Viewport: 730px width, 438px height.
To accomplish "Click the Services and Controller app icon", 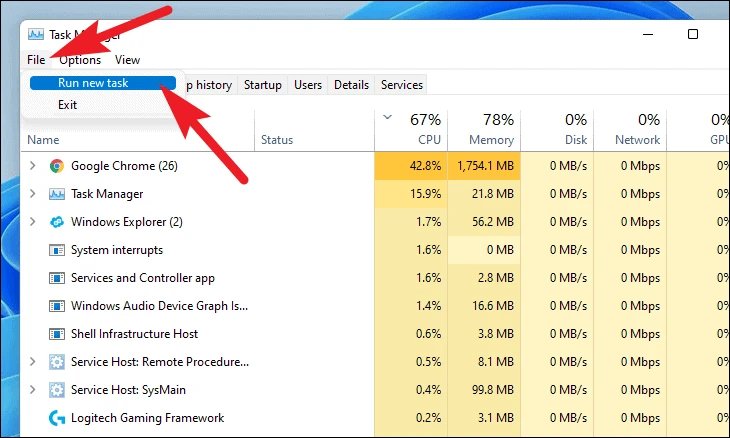I will [x=57, y=278].
